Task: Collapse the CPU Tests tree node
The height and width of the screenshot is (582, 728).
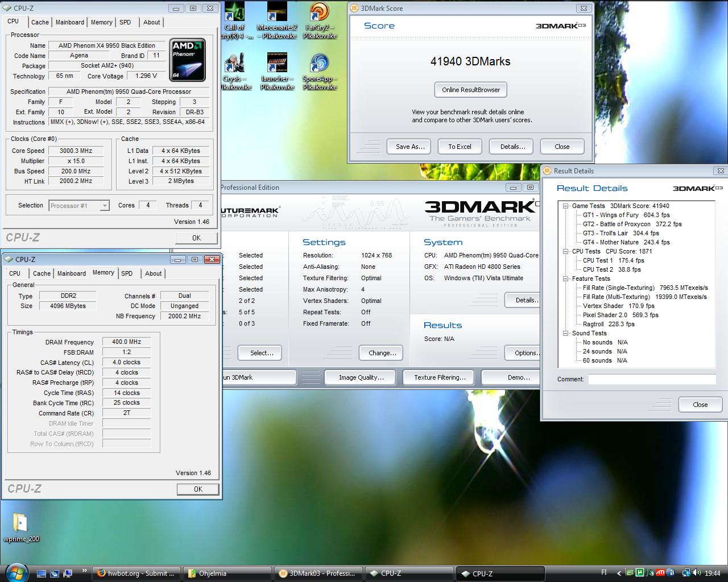Action: (566, 252)
